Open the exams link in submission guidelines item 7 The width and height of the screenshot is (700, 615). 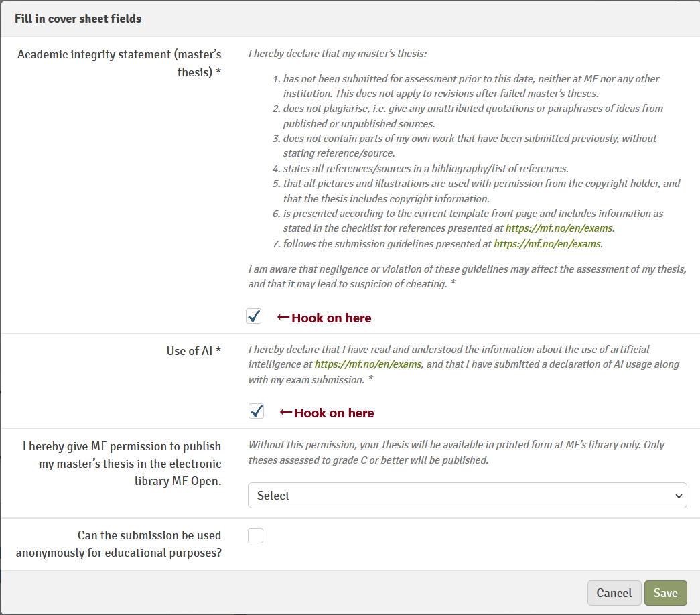click(547, 244)
